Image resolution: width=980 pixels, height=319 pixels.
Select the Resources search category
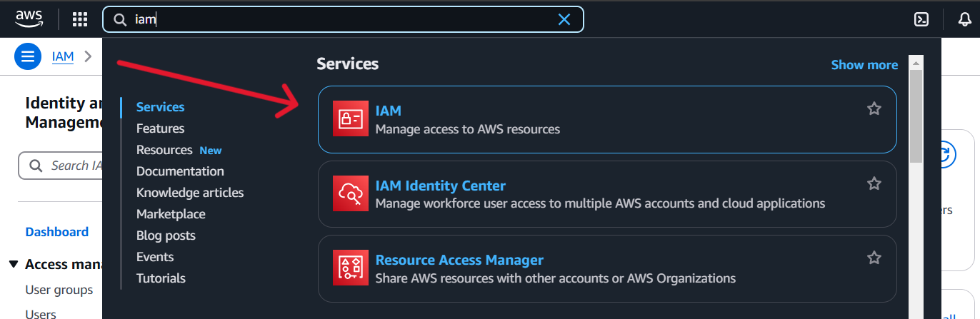(x=164, y=150)
